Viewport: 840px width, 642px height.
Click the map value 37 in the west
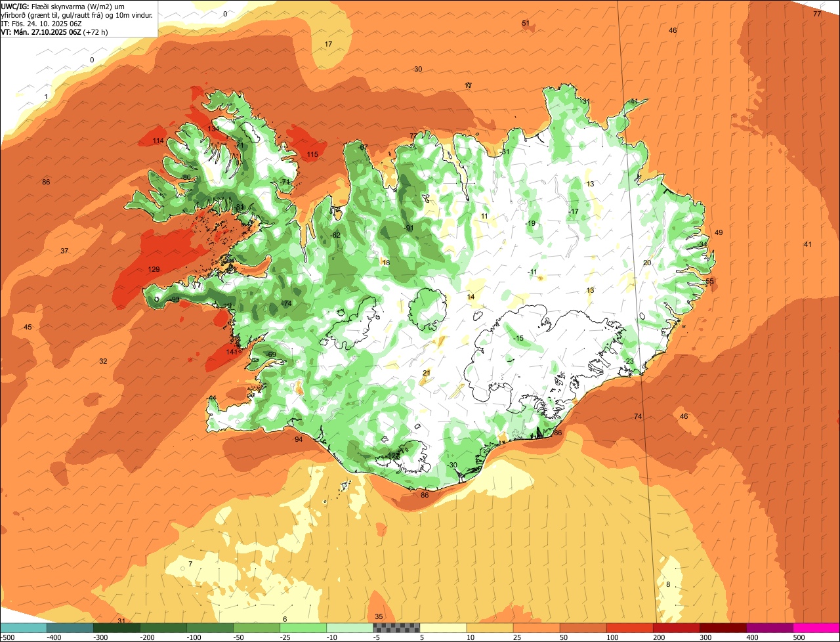[64, 251]
